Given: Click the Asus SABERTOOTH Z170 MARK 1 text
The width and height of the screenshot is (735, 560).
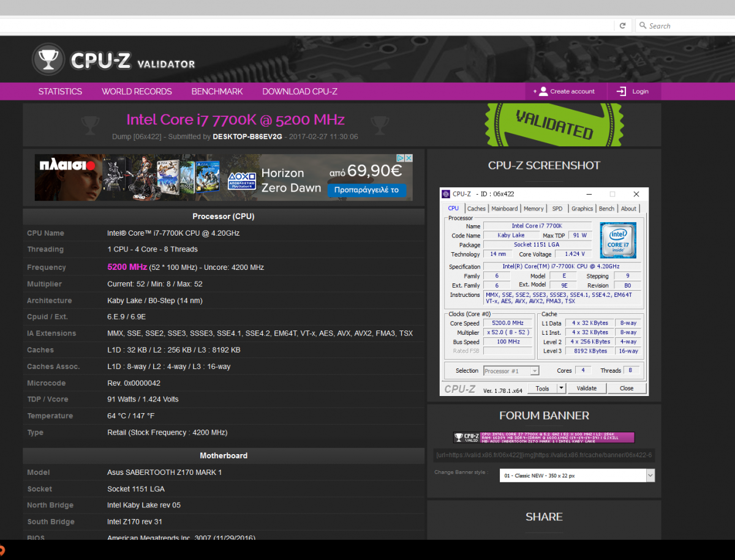Looking at the screenshot, I should [164, 472].
